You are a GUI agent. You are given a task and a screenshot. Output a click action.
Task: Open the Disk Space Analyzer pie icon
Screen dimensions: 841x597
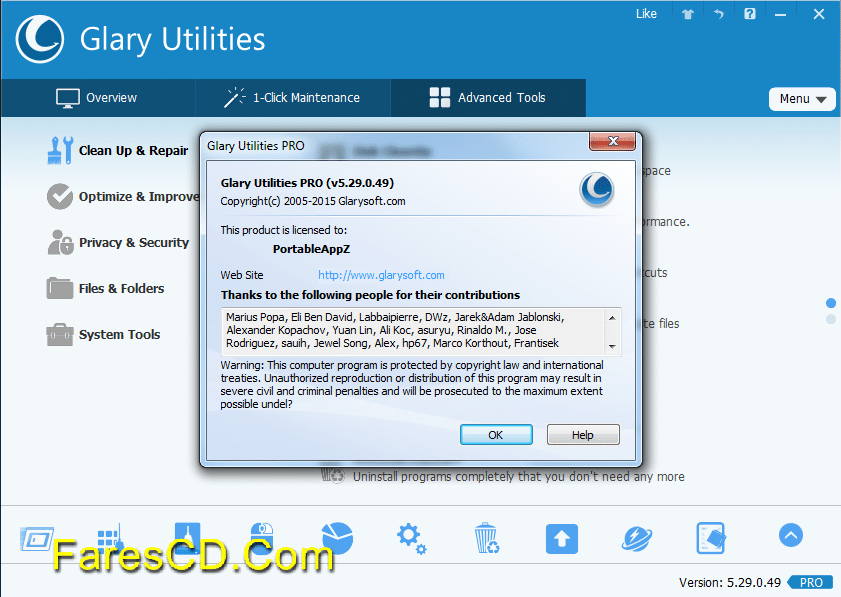(337, 538)
